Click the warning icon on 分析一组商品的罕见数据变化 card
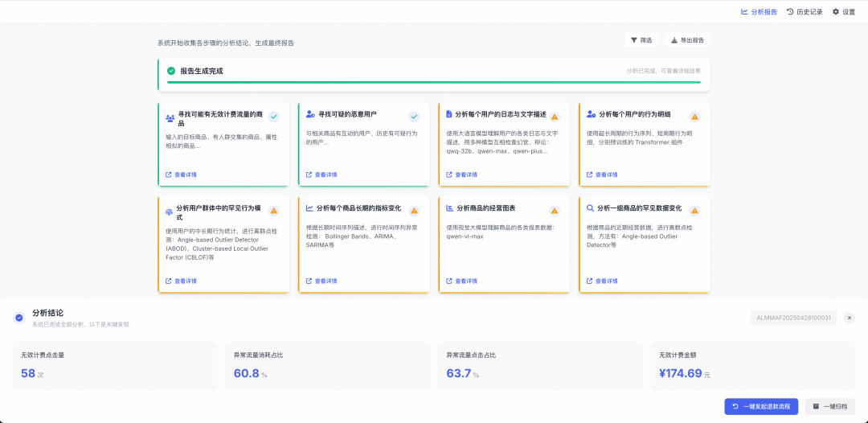This screenshot has width=868, height=423. click(x=694, y=211)
